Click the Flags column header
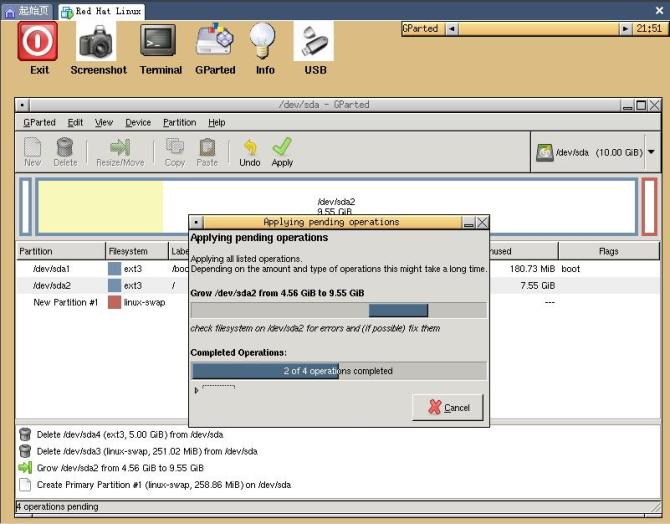 (x=609, y=251)
